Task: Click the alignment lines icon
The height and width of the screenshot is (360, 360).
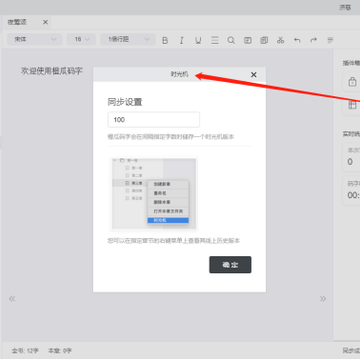Action: [x=215, y=40]
